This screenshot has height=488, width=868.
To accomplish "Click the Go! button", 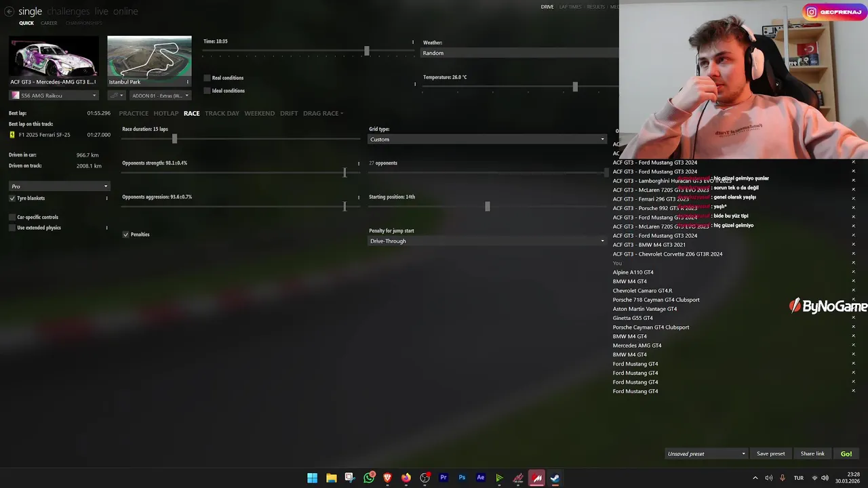I will point(846,454).
